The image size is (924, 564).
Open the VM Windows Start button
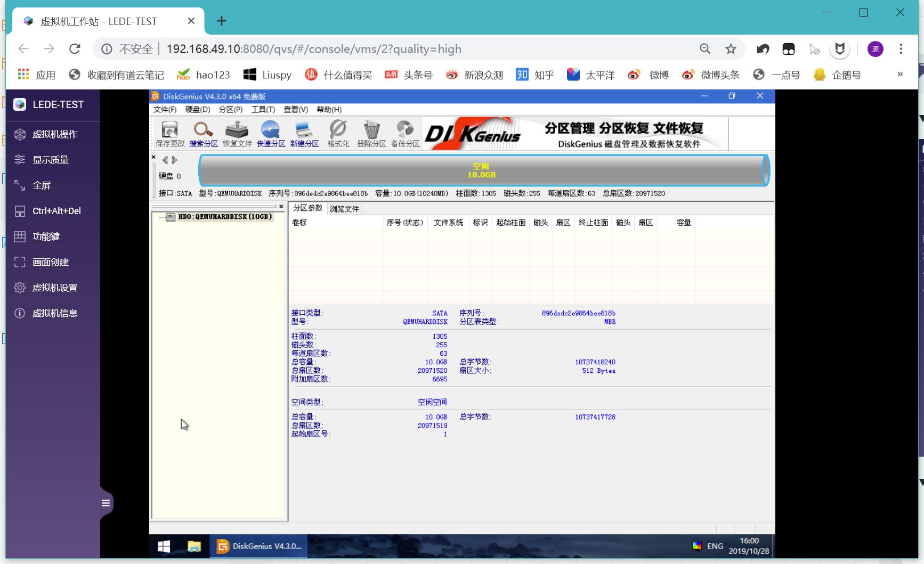pyautogui.click(x=164, y=546)
